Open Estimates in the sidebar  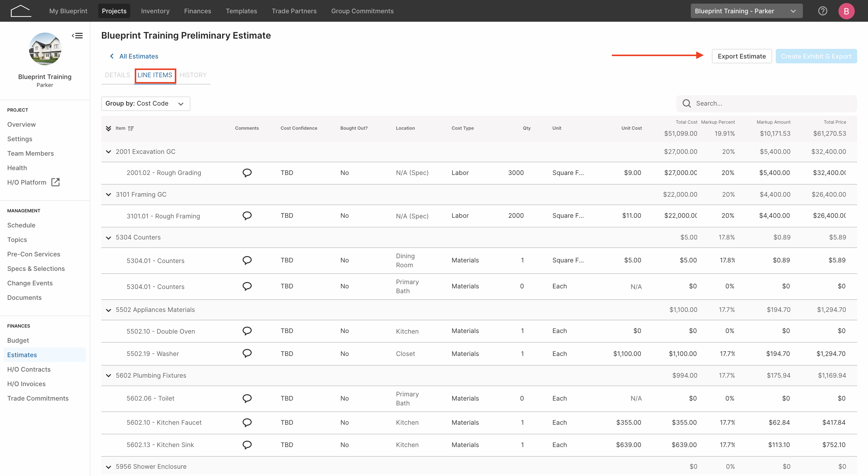point(45,355)
